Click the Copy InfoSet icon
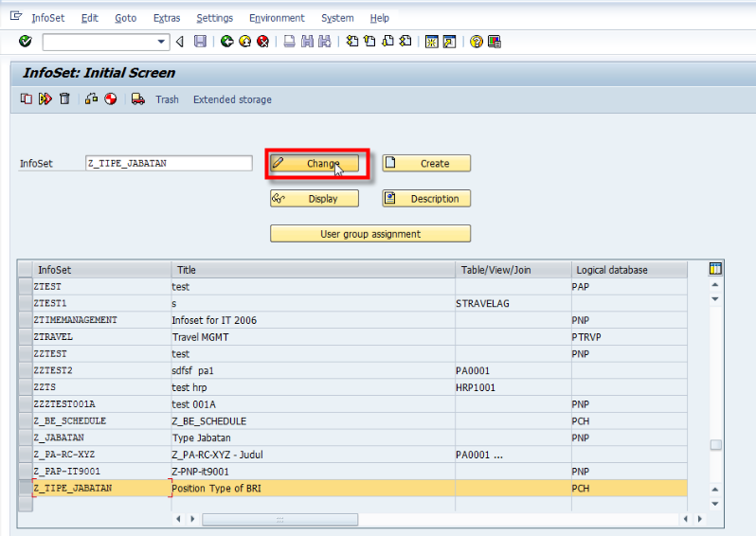The width and height of the screenshot is (756, 536). (26, 99)
